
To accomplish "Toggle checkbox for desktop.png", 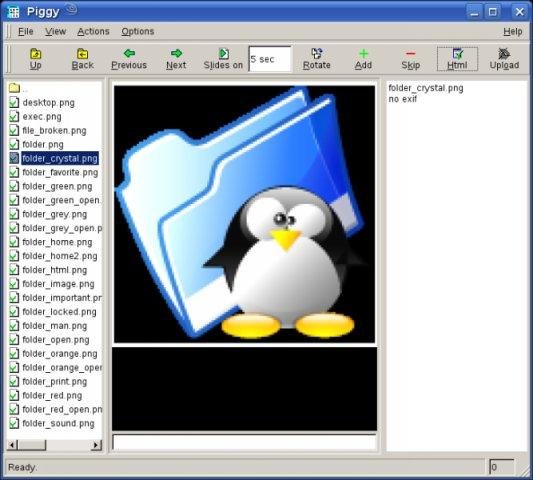I will 14,102.
